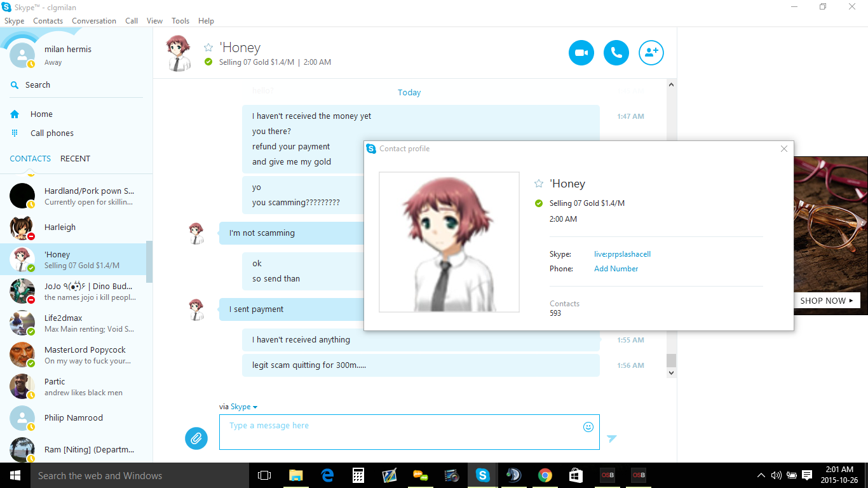Viewport: 868px width, 488px height.
Task: Select the Philip Namrood contact
Action: 74,418
